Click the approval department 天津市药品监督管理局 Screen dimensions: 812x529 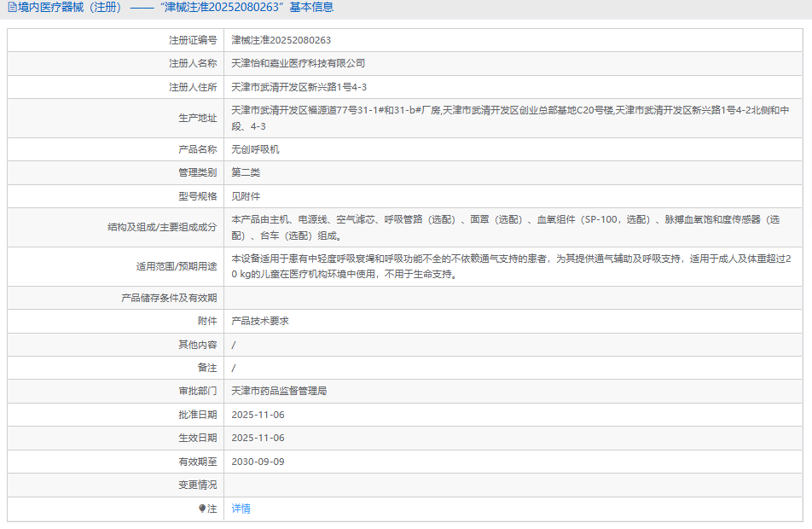coord(279,392)
